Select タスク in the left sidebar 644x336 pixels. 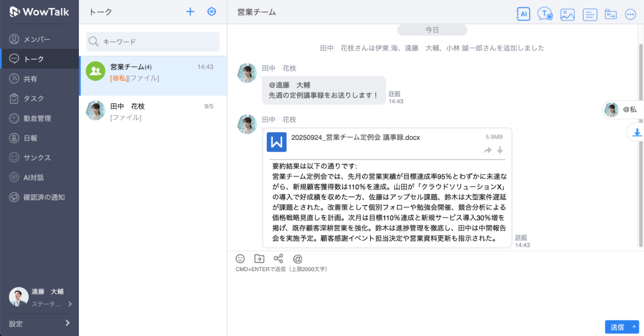pos(34,99)
